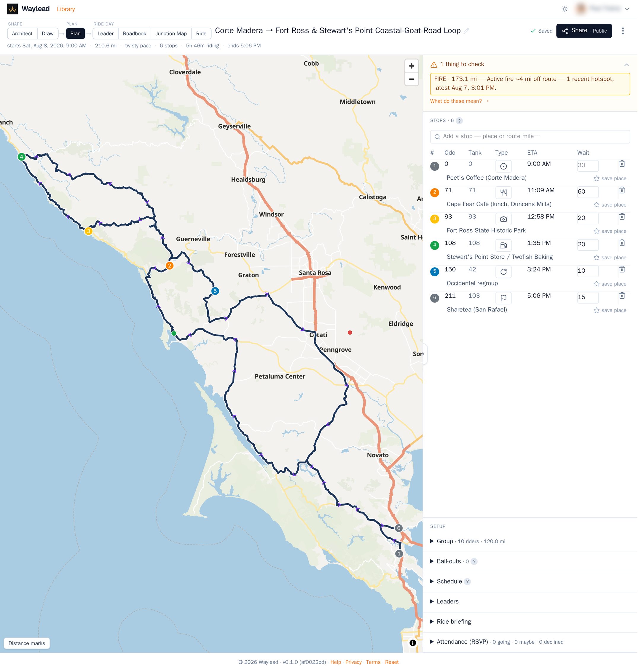Open the Library link
The height and width of the screenshot is (671, 644).
click(66, 9)
